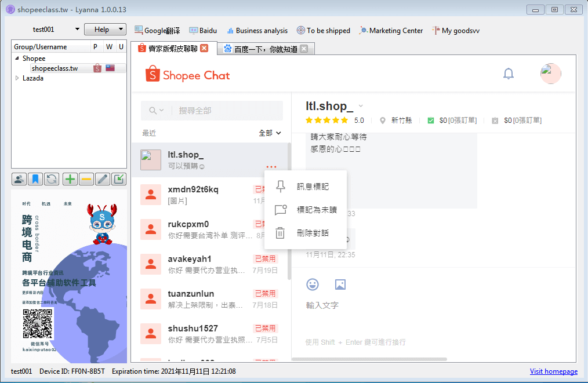
Task: Open the Help dropdown button
Action: pos(105,29)
